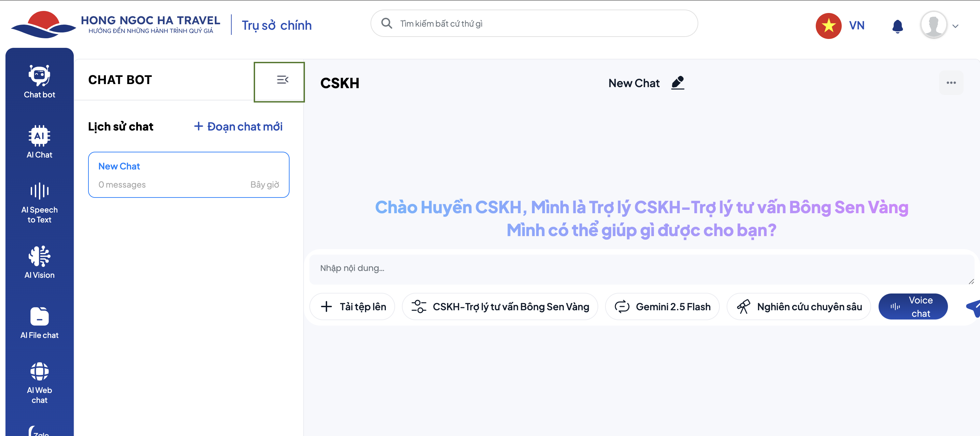Image resolution: width=980 pixels, height=436 pixels.
Task: Open the Gemini 2.5 Flash model selector
Action: [x=662, y=306]
